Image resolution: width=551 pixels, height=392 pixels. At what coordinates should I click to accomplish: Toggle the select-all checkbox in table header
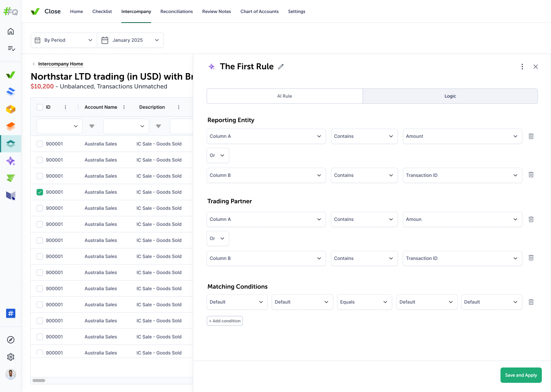click(40, 107)
